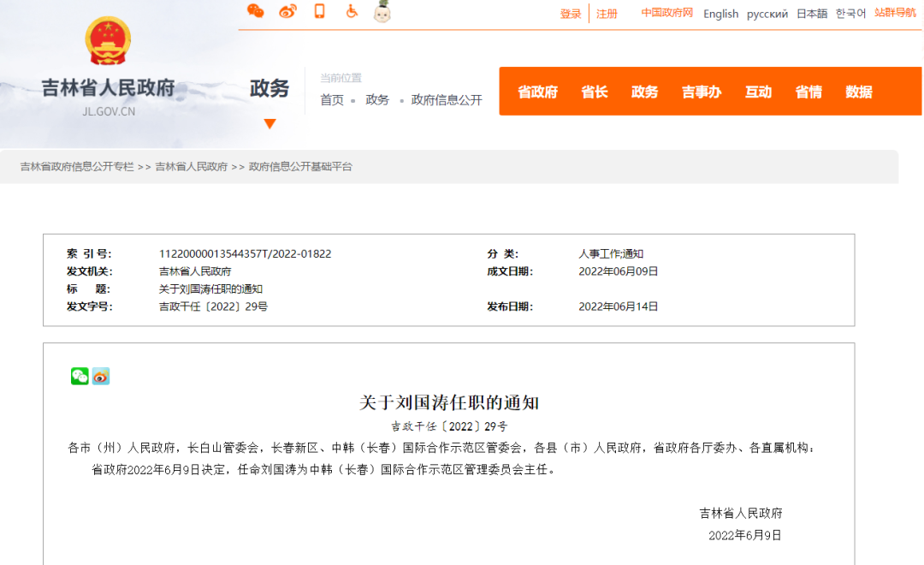Switch to the 政务 tab in the top navigation
The width and height of the screenshot is (924, 565).
coord(644,92)
